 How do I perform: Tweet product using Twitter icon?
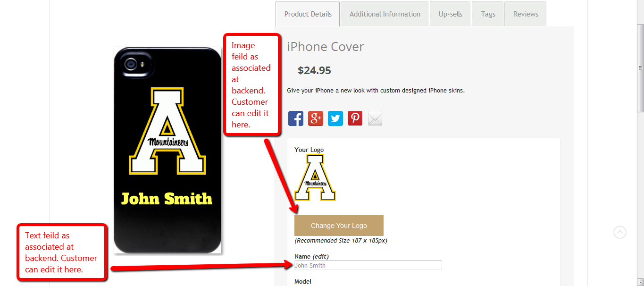335,118
